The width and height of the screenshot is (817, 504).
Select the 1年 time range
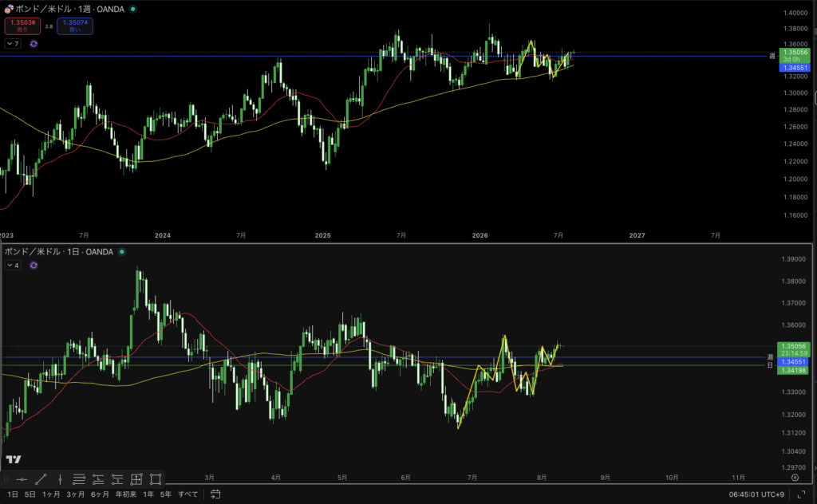pyautogui.click(x=148, y=494)
